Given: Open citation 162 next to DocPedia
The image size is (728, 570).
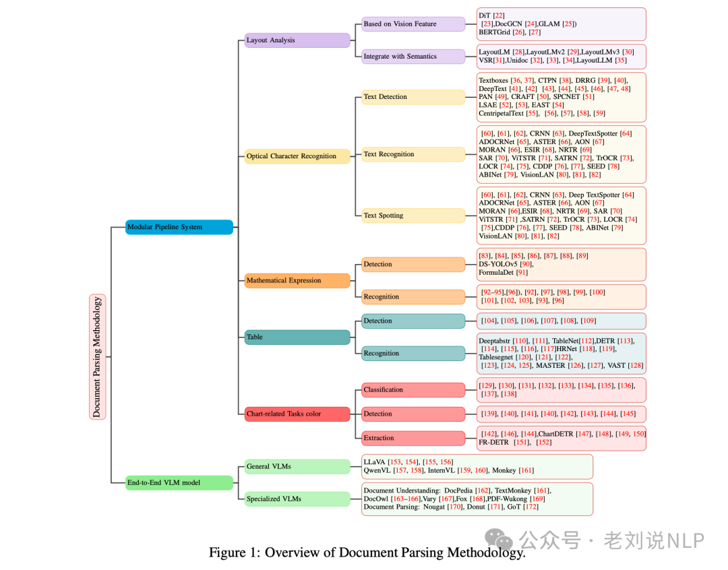Looking at the screenshot, I should [483, 490].
